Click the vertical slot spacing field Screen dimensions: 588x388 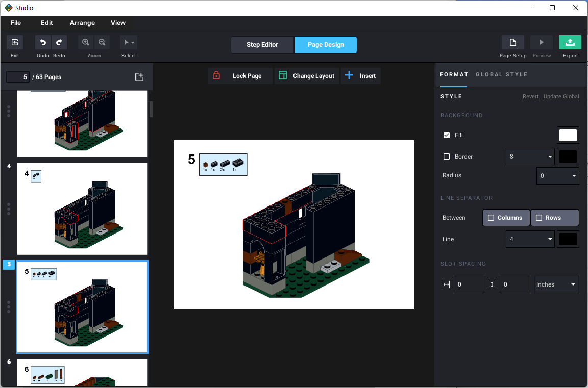coord(514,284)
